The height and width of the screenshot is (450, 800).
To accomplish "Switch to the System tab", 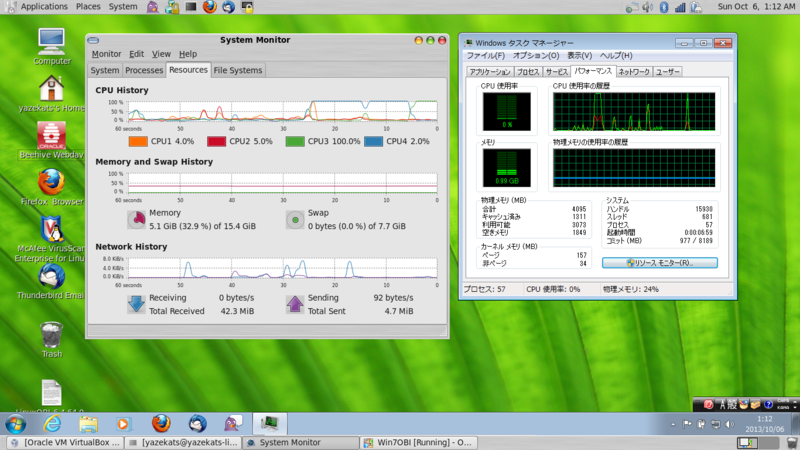I will pos(105,70).
